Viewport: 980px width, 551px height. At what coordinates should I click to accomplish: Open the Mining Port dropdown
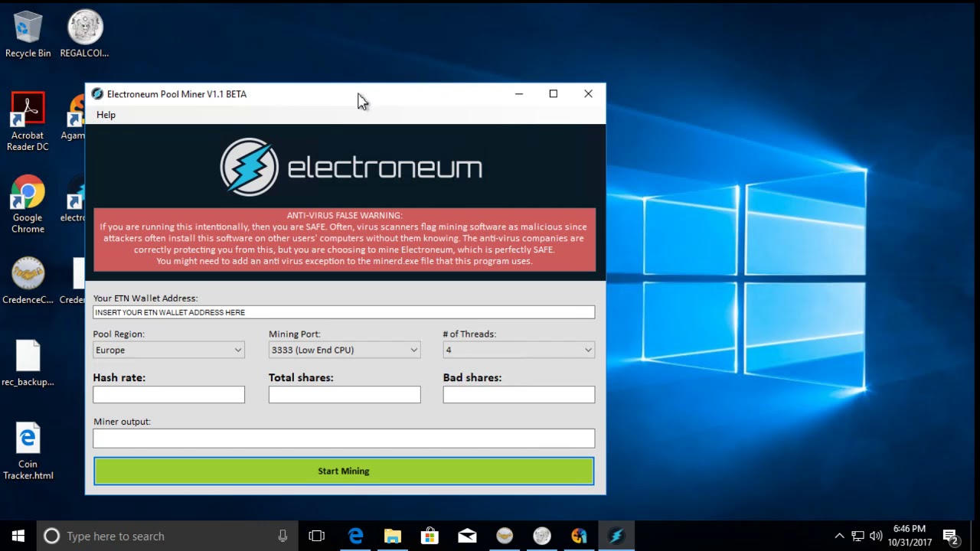pyautogui.click(x=345, y=350)
